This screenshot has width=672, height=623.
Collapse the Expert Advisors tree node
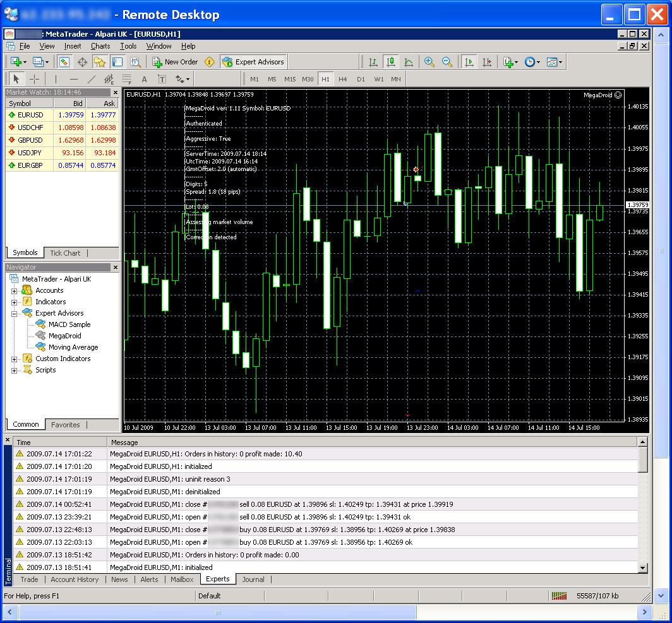(14, 314)
